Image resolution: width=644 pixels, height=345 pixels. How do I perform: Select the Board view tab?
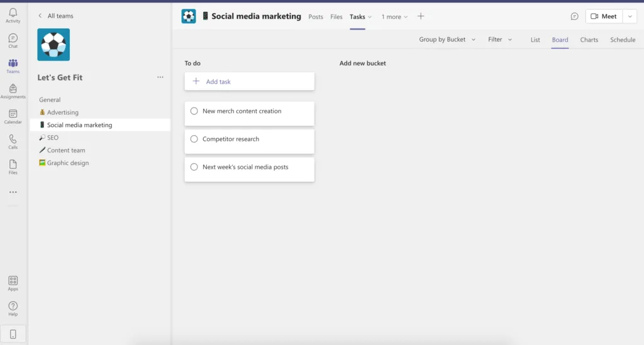(560, 40)
